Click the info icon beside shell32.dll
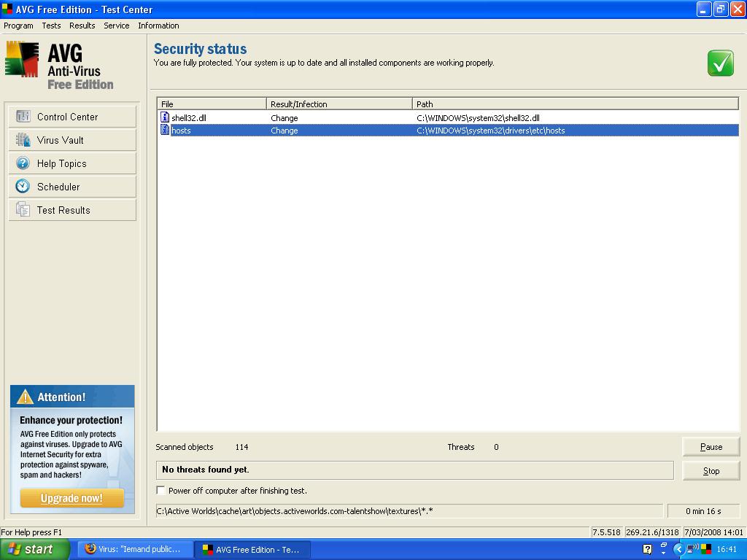747x560 pixels. pyautogui.click(x=165, y=117)
